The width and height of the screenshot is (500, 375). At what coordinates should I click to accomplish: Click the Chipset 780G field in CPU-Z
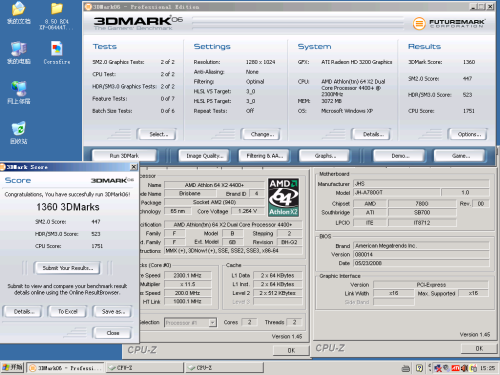[x=422, y=203]
